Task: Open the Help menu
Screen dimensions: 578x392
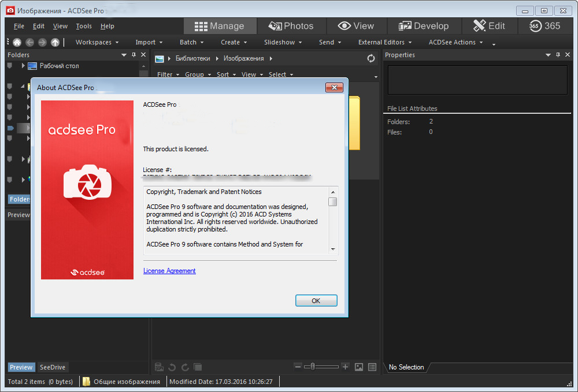Action: (x=108, y=26)
